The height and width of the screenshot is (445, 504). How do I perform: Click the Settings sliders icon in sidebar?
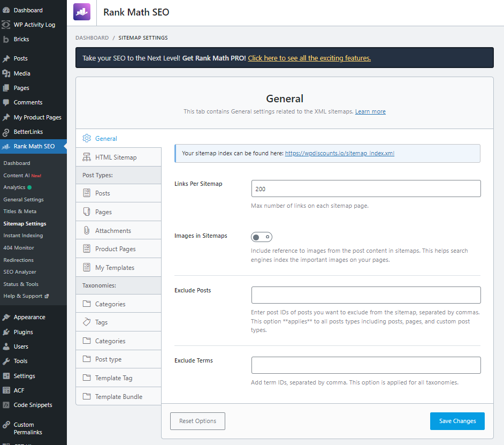pyautogui.click(x=6, y=376)
